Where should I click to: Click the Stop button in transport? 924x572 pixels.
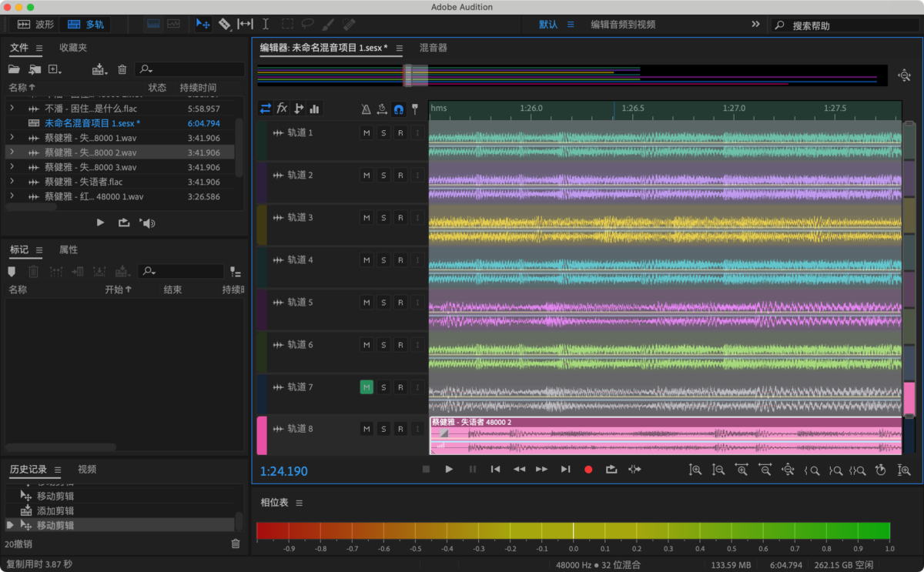(x=426, y=469)
